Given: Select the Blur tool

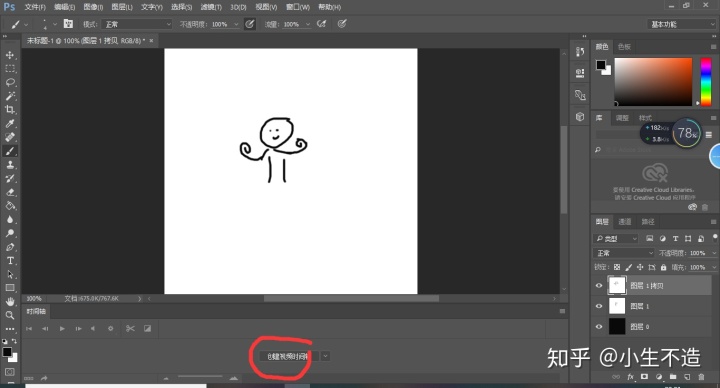Looking at the screenshot, I should tap(10, 219).
